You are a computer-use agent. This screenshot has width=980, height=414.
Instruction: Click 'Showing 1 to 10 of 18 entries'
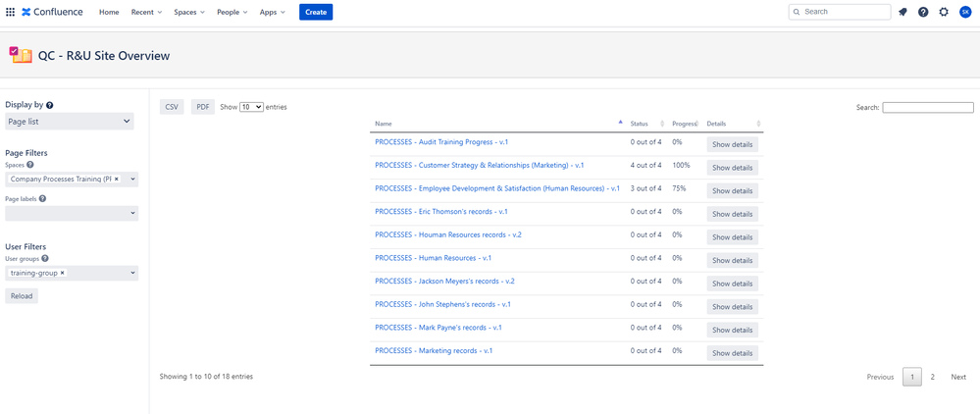[206, 377]
